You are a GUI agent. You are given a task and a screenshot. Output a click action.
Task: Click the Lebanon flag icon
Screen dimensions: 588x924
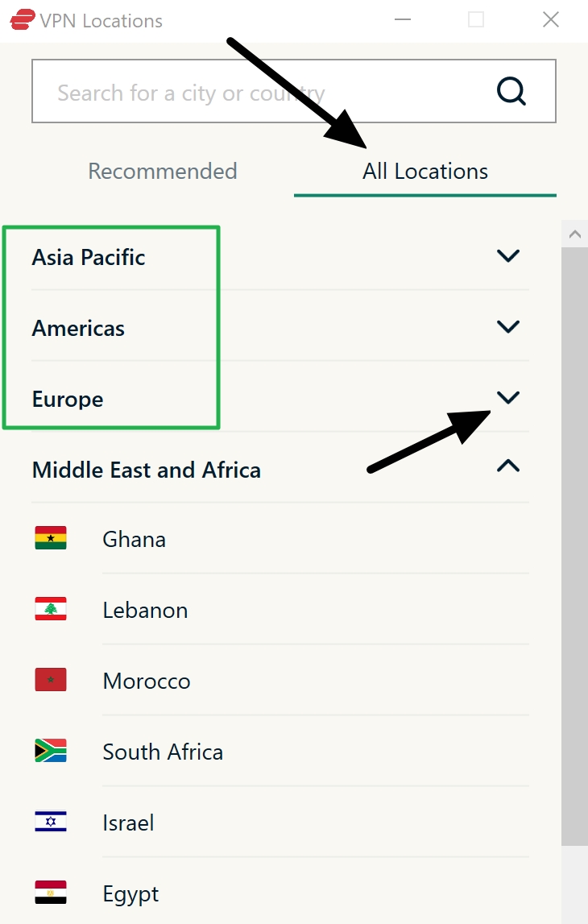tap(51, 608)
